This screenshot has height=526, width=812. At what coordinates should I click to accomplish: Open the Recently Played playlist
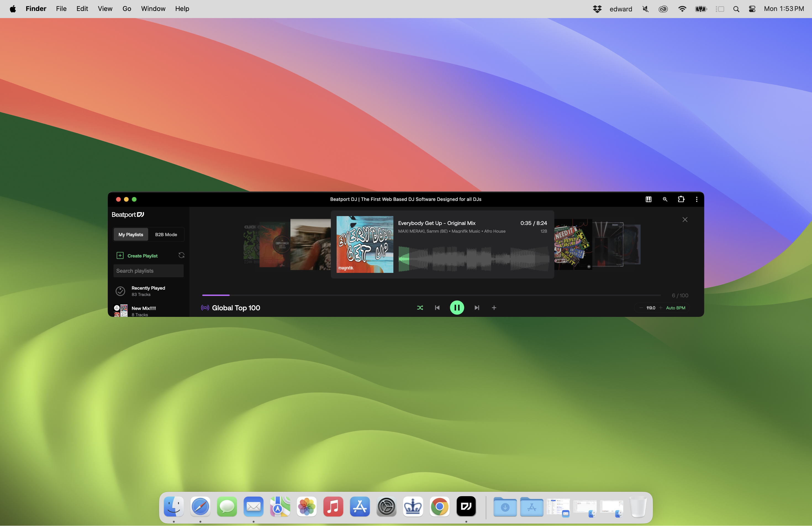pyautogui.click(x=148, y=291)
